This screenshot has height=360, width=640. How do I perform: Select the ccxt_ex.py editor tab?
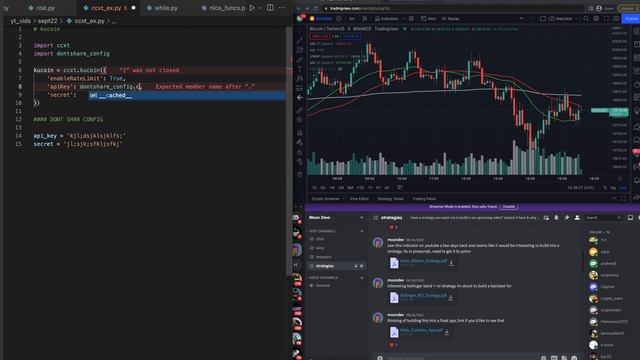pyautogui.click(x=109, y=8)
